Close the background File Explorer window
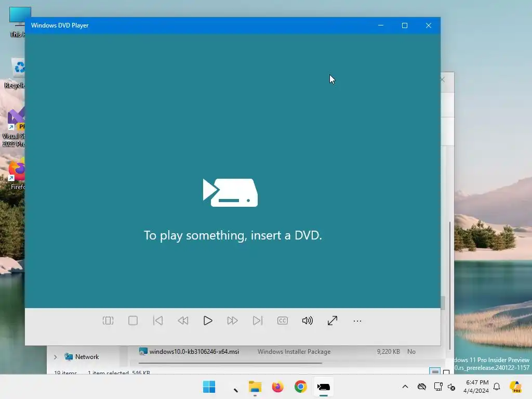Viewport: 532px width, 399px height. coord(443,79)
